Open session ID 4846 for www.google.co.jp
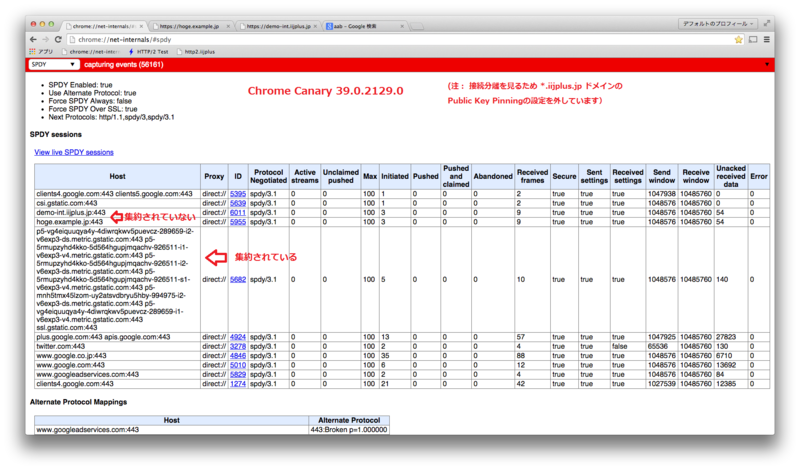This screenshot has height=470, width=800. 238,356
